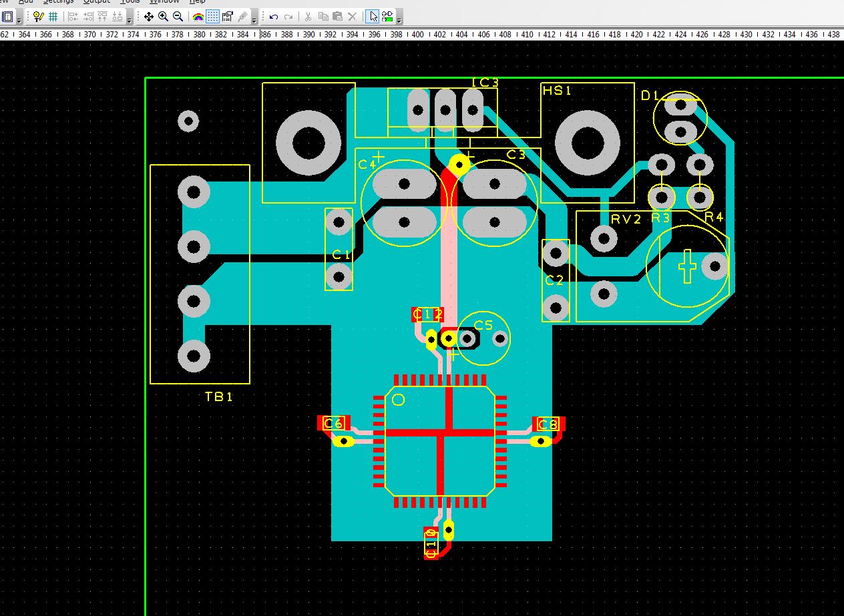Click the middle pad of IC3

[x=445, y=109]
